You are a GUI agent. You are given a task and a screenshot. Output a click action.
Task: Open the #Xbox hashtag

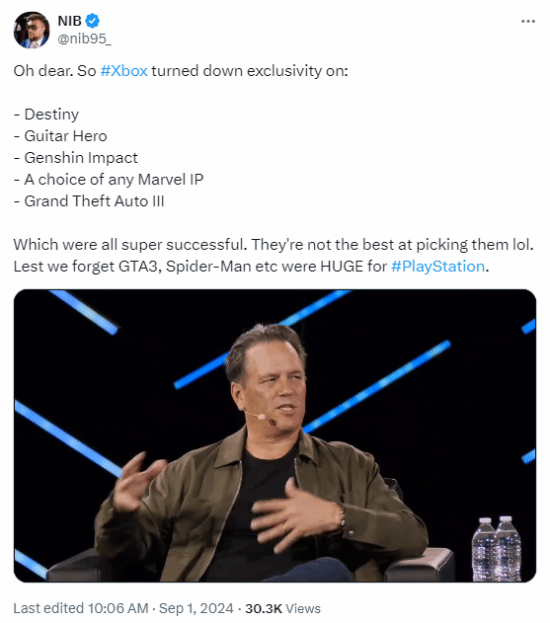pos(124,71)
